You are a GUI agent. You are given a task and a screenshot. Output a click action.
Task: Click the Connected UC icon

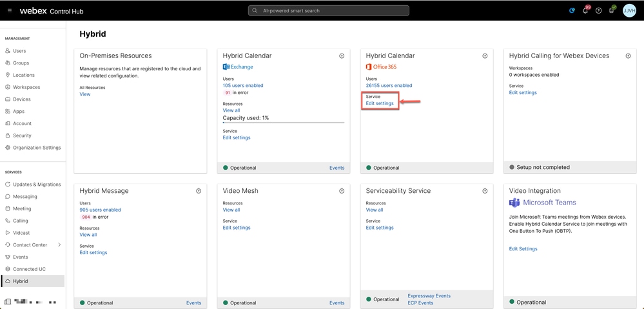pos(8,269)
